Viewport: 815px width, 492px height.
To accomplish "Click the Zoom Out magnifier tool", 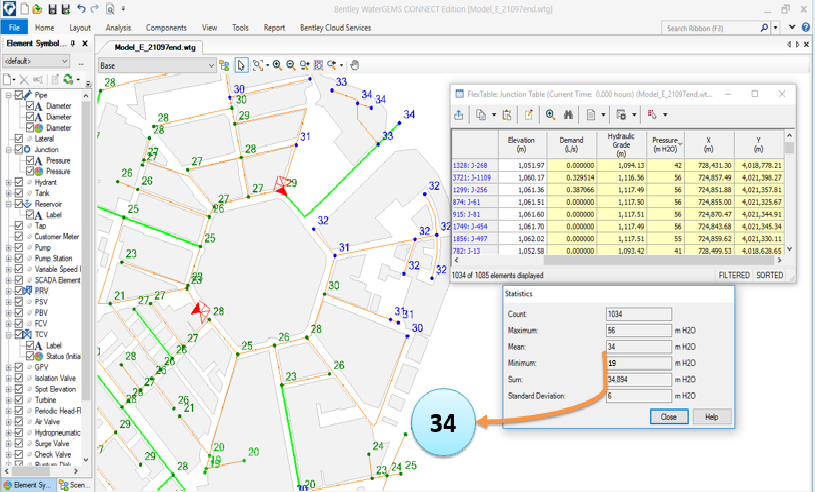I will coord(291,65).
